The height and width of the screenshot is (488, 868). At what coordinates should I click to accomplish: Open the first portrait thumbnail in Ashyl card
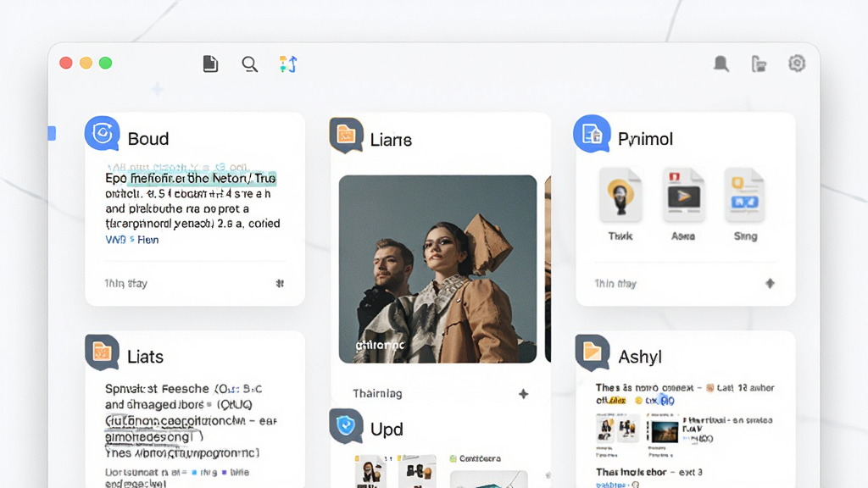pos(605,430)
